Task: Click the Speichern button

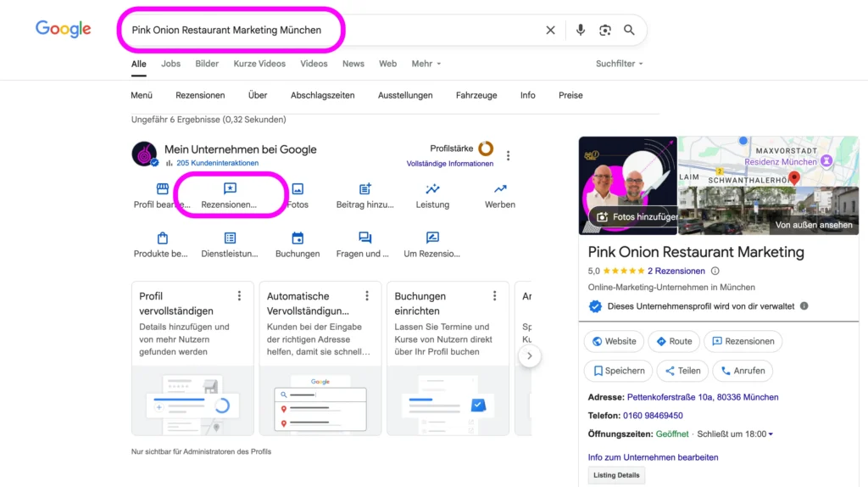Action: click(x=618, y=371)
